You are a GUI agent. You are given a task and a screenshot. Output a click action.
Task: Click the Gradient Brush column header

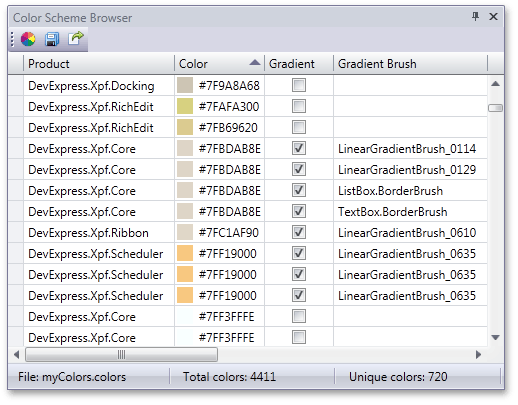[x=410, y=63]
